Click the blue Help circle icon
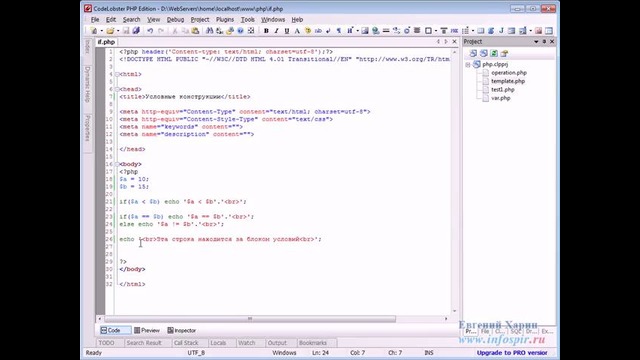This screenshot has width=640, height=360. [x=240, y=31]
